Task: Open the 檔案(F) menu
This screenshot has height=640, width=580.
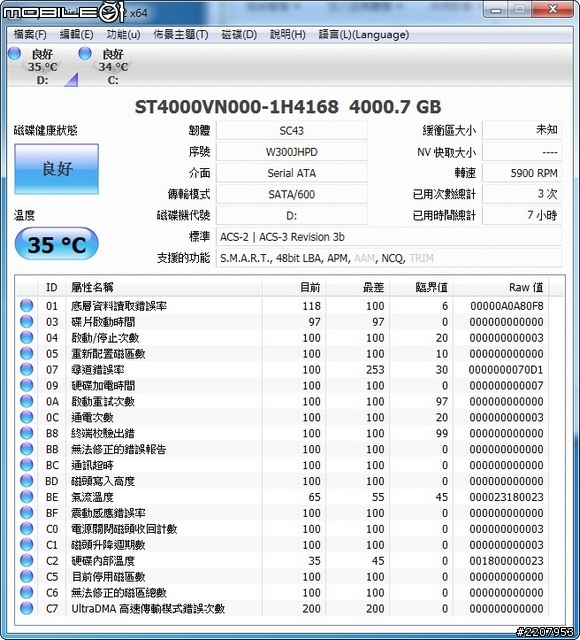Action: coord(29,35)
